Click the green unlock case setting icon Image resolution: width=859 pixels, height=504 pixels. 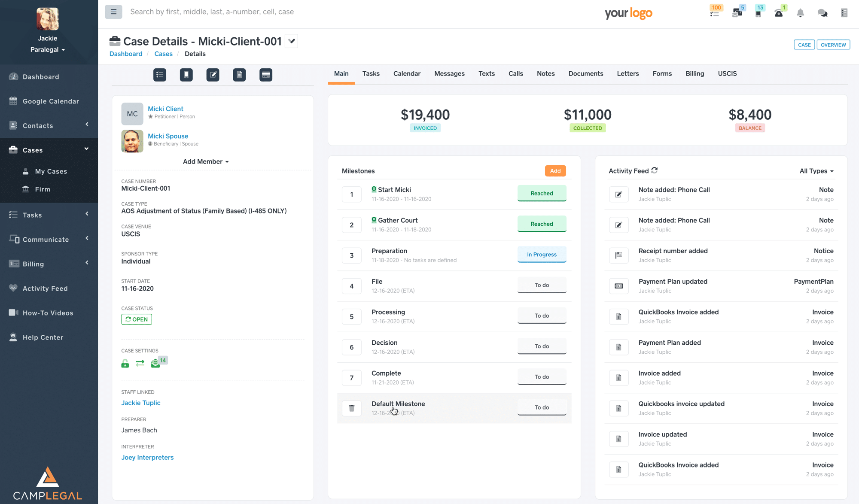125,364
